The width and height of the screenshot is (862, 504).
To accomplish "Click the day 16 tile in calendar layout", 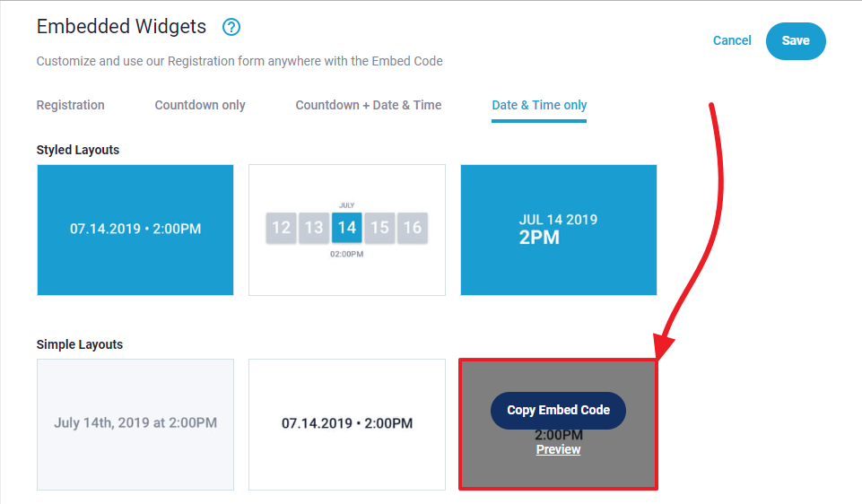I will pyautogui.click(x=412, y=228).
